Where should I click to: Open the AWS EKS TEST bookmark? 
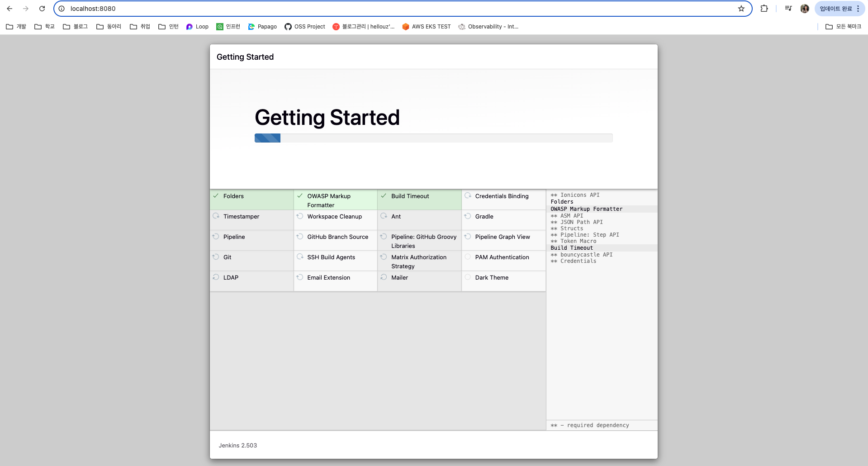click(427, 27)
